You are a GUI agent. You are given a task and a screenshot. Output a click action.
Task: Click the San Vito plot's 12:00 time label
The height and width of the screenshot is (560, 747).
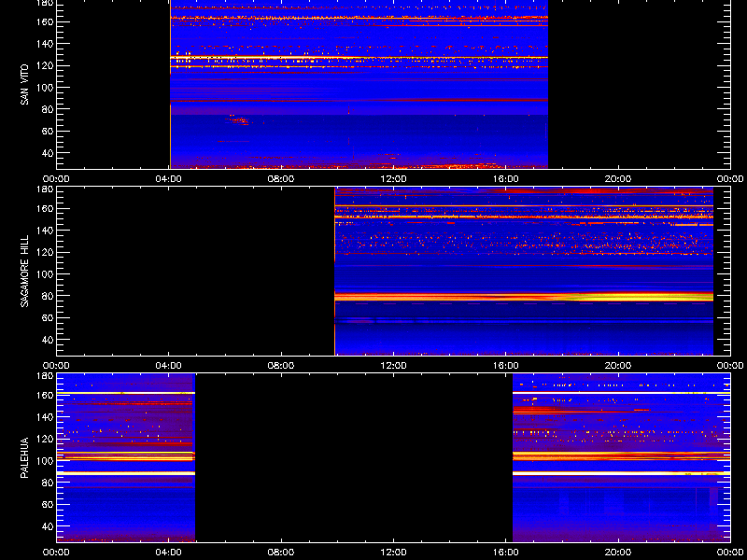pos(393,179)
